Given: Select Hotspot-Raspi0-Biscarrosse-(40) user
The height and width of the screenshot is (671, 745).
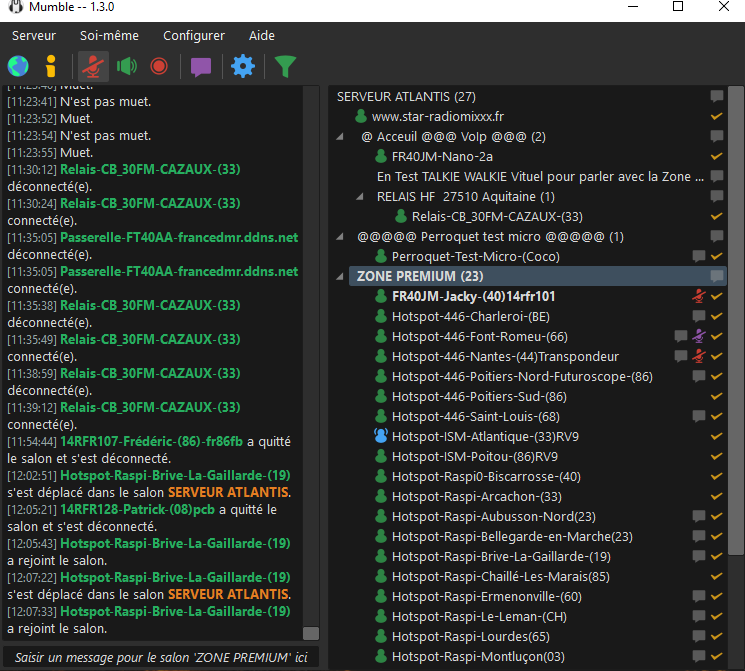Looking at the screenshot, I should coord(486,477).
